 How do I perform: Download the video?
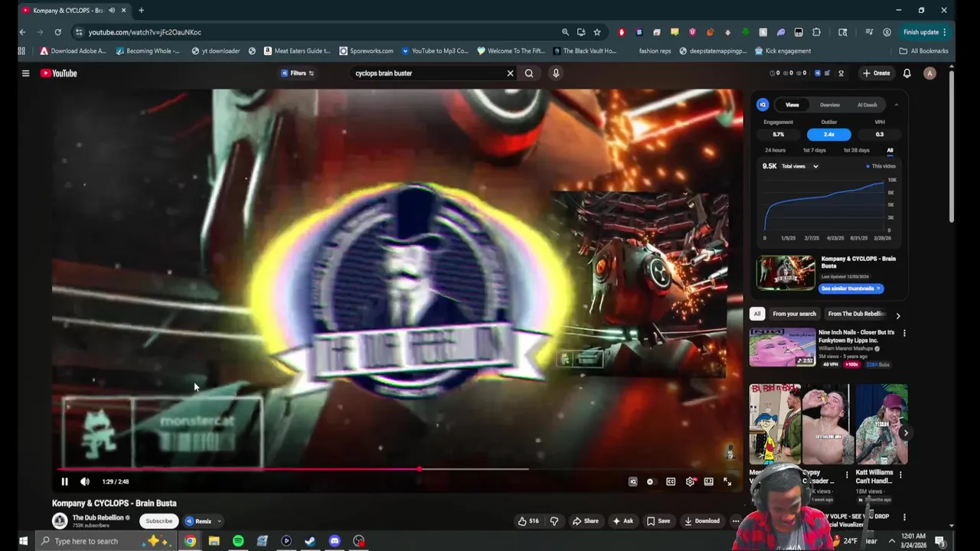click(x=702, y=521)
